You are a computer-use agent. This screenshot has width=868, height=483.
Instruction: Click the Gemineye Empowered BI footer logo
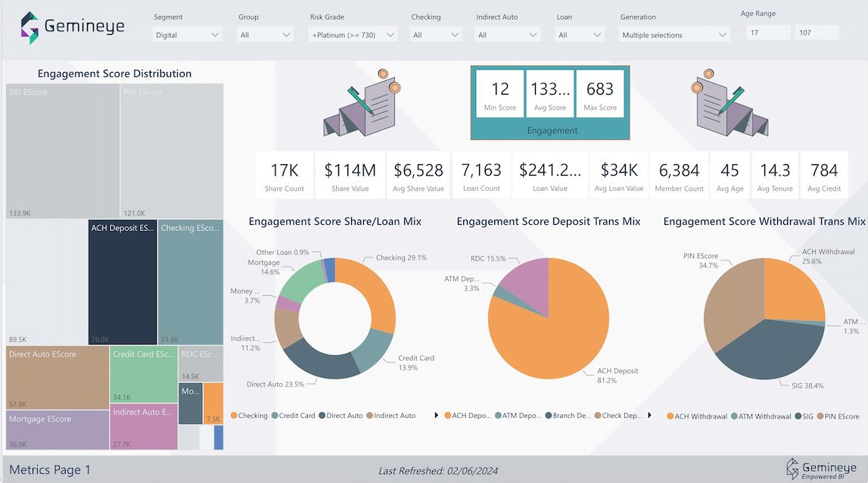822,468
